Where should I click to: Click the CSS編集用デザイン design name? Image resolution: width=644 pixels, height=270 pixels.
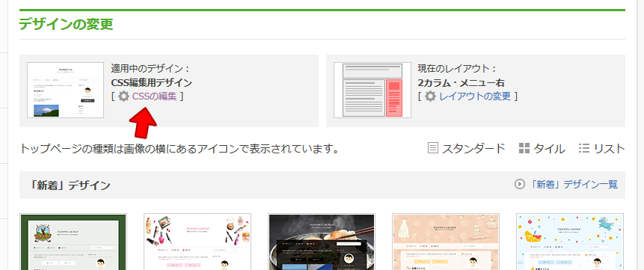[x=152, y=82]
